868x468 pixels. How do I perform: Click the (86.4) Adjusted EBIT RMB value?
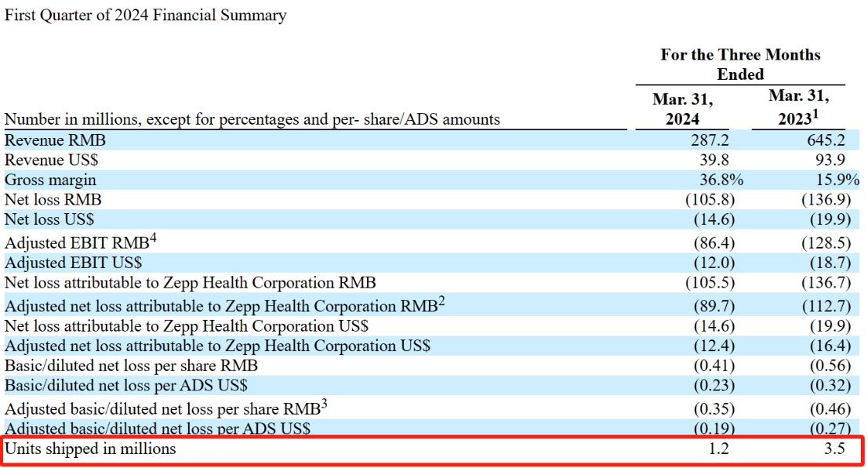pos(714,243)
